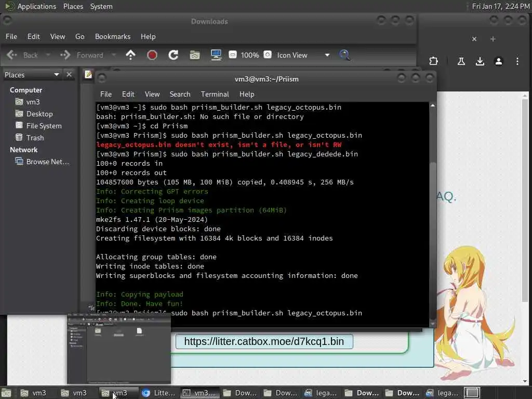Click the show desktop button in taskbar
532x399 pixels.
pyautogui.click(x=6, y=393)
